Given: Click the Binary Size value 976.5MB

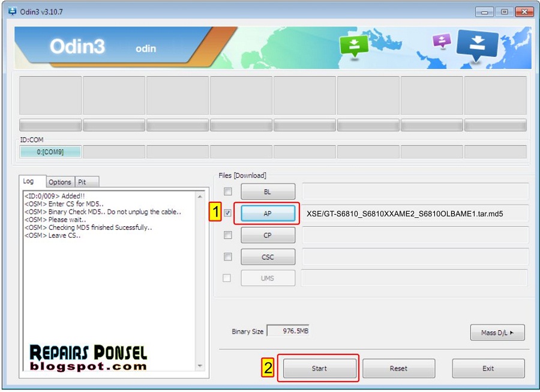Looking at the screenshot, I should pyautogui.click(x=288, y=331).
